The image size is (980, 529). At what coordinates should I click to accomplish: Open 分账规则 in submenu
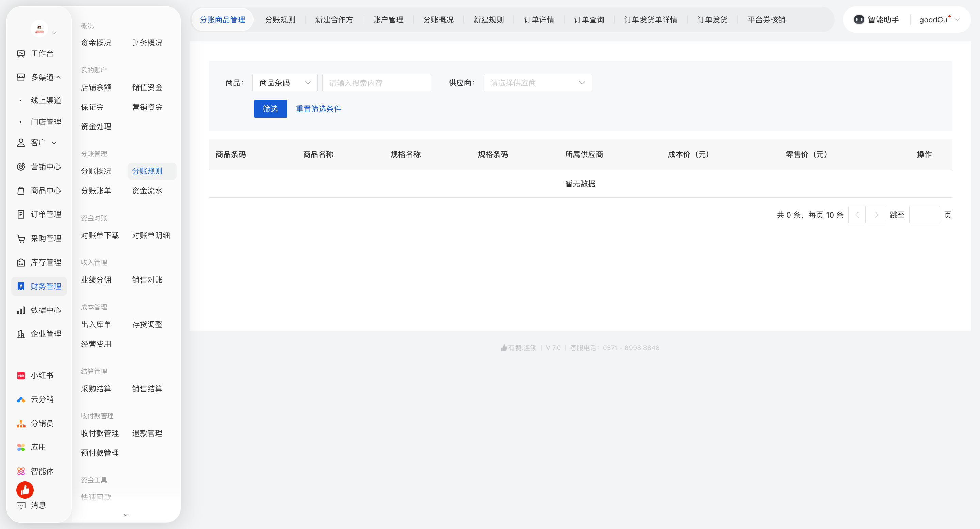tap(152, 171)
